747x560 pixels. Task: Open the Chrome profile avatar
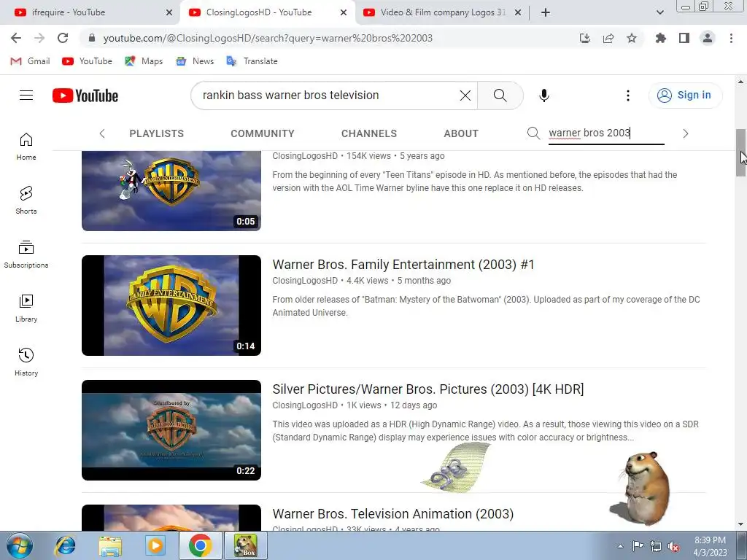(x=708, y=38)
